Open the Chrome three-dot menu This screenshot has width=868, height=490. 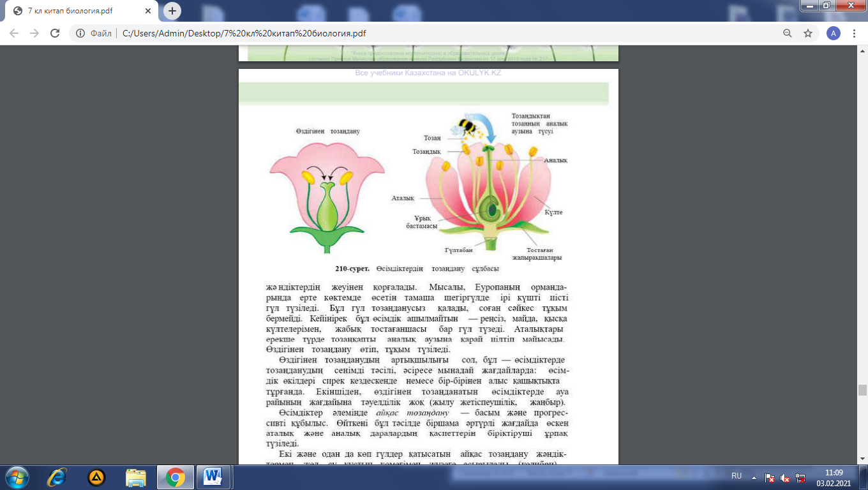click(x=854, y=33)
